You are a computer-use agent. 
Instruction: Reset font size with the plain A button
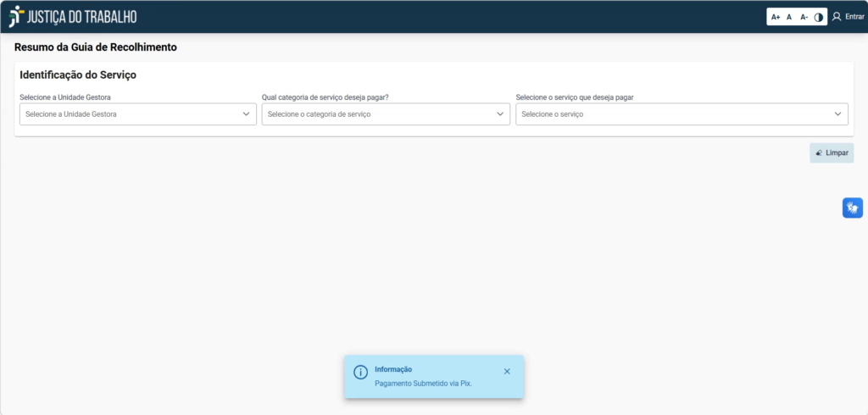(789, 17)
